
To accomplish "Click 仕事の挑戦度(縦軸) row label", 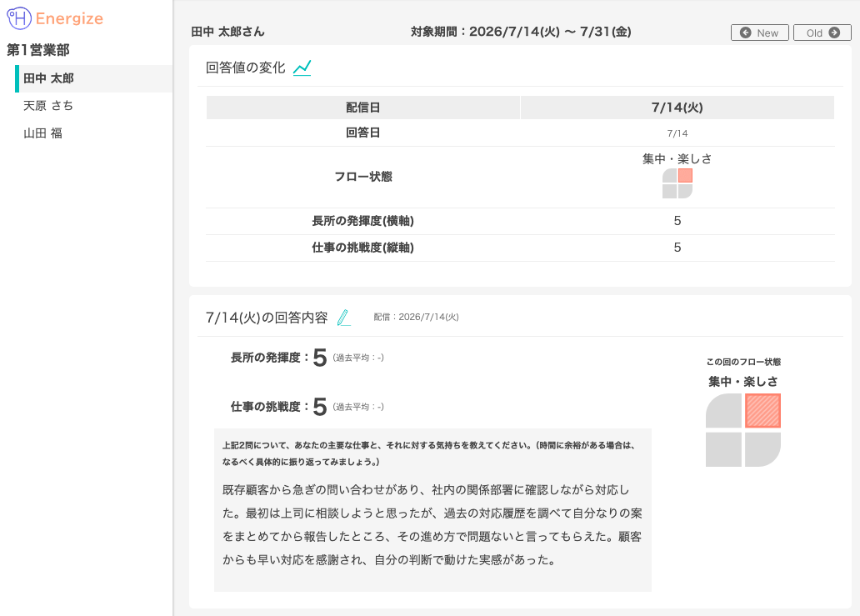I will [363, 248].
